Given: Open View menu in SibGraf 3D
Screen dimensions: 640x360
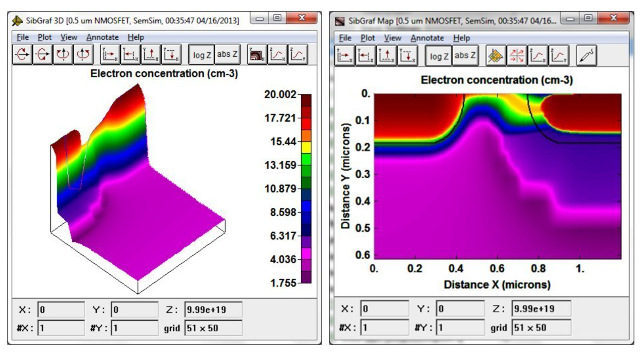Looking at the screenshot, I should tap(69, 37).
